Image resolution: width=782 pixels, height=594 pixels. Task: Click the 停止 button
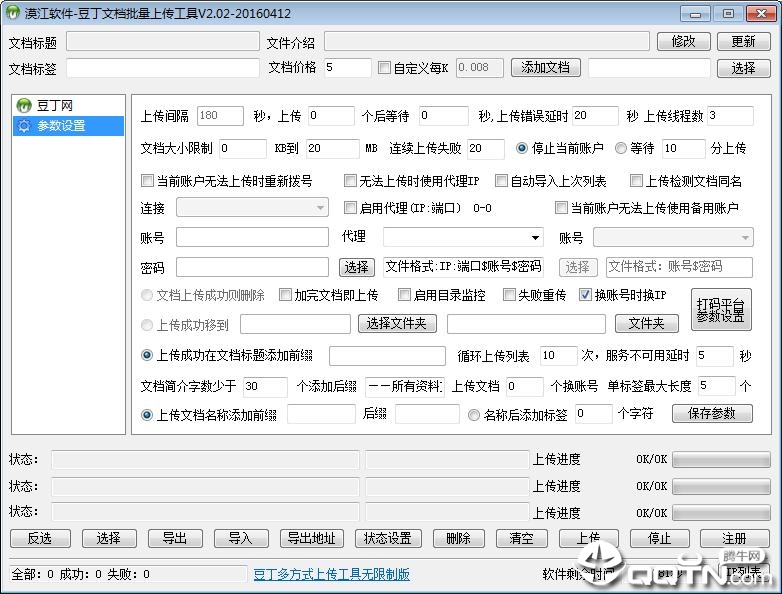pyautogui.click(x=660, y=538)
